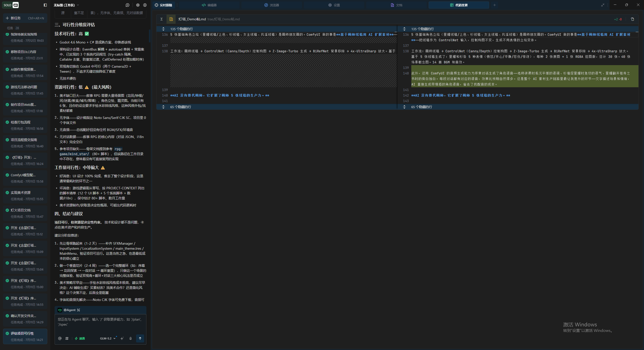Click the modified file icon

click(171, 19)
